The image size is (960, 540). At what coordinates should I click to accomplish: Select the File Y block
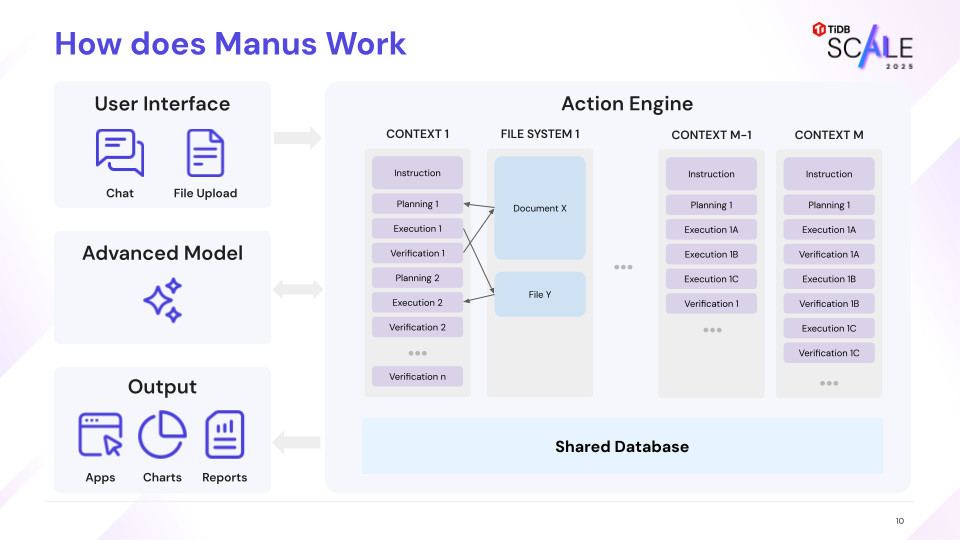coord(540,295)
